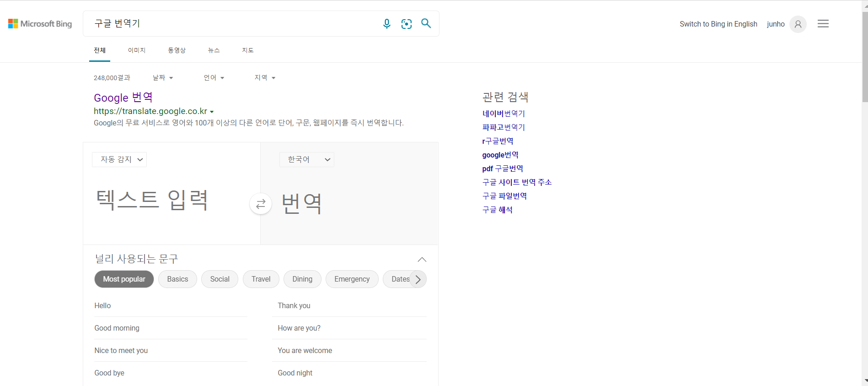Open visual search camera icon
868x386 pixels.
pyautogui.click(x=407, y=24)
